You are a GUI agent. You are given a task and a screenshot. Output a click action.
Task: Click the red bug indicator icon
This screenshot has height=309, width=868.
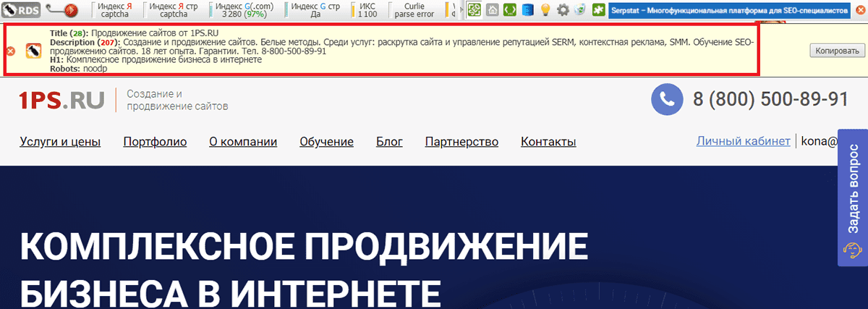[x=72, y=10]
